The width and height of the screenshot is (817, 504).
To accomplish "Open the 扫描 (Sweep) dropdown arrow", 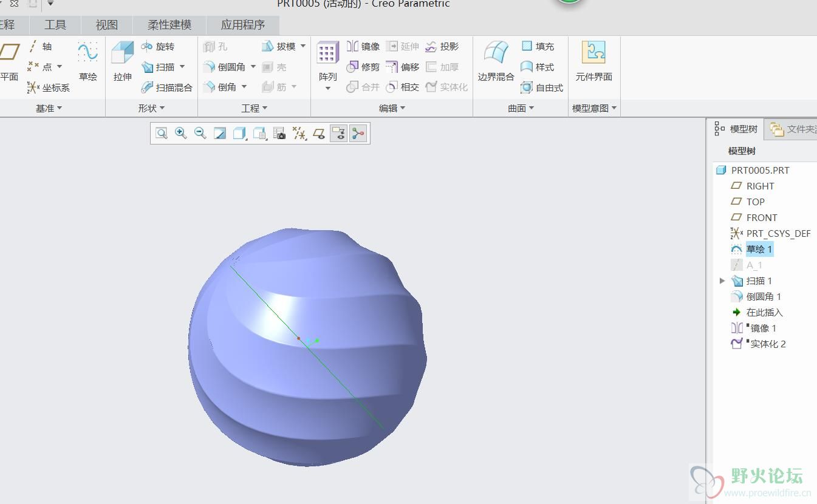I will (x=182, y=67).
